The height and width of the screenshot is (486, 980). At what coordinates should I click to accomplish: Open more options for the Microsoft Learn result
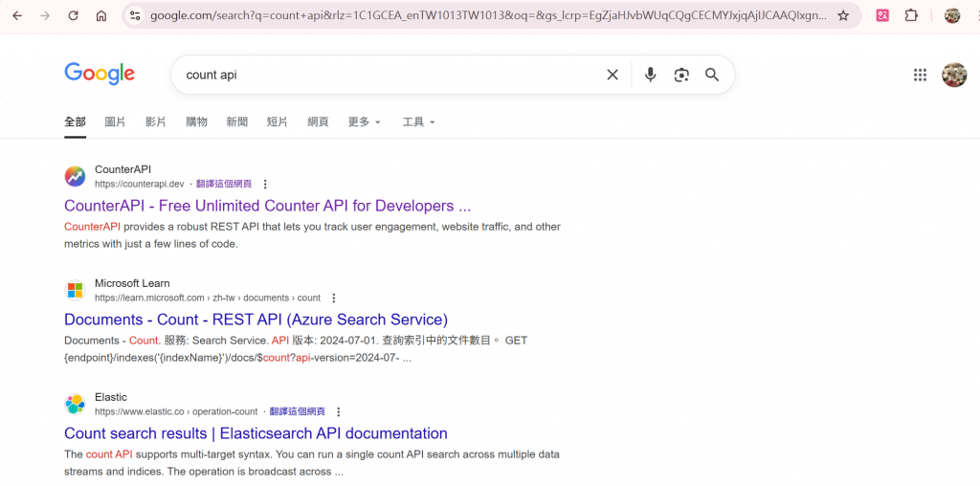(334, 298)
